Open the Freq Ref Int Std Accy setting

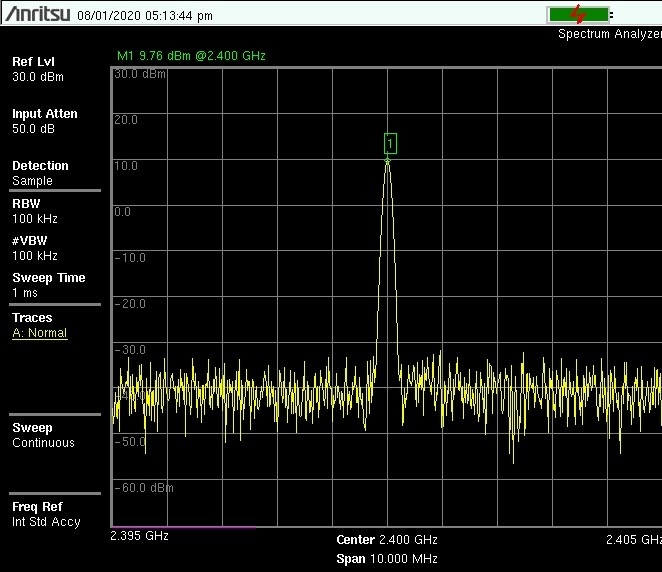(x=46, y=514)
